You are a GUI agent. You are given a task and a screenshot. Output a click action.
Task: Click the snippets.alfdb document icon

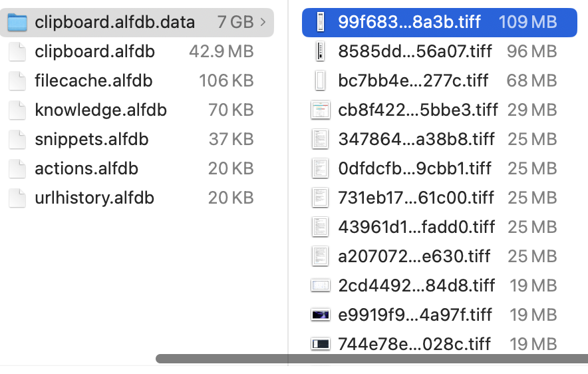pyautogui.click(x=17, y=140)
